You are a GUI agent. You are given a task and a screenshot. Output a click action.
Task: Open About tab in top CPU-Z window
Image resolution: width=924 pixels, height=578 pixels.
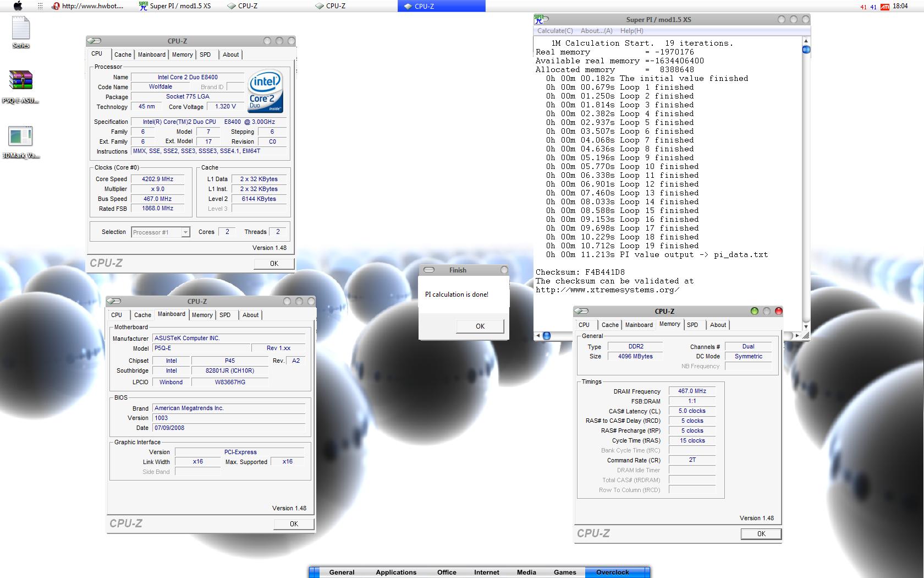230,54
